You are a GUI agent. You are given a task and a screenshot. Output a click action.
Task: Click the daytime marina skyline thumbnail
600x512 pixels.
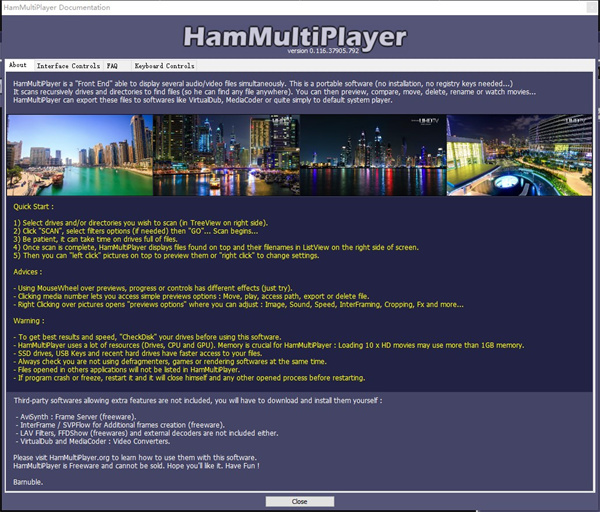(80, 155)
